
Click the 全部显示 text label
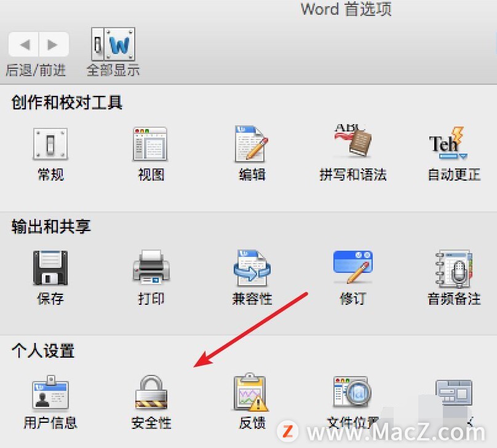(113, 70)
